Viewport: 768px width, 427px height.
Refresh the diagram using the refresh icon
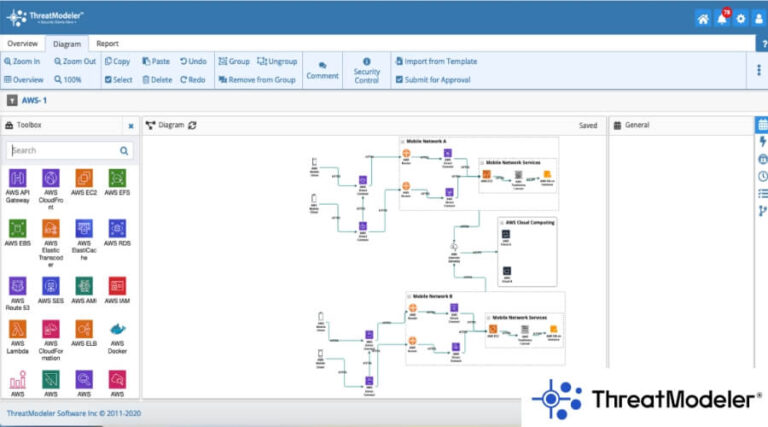pos(193,125)
